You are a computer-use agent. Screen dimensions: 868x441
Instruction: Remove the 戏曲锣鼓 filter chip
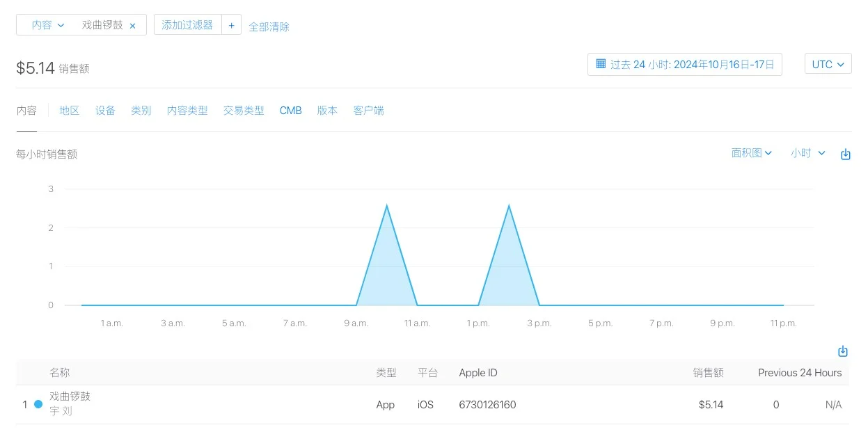132,24
